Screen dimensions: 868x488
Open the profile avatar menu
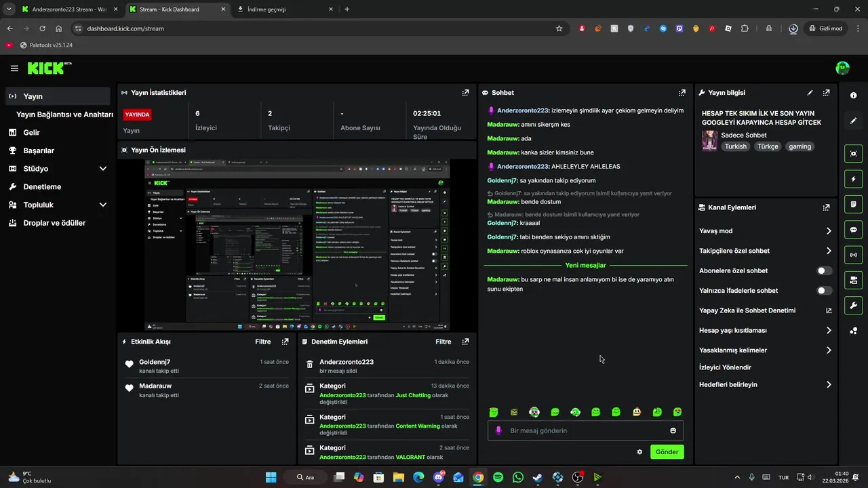pyautogui.click(x=842, y=68)
